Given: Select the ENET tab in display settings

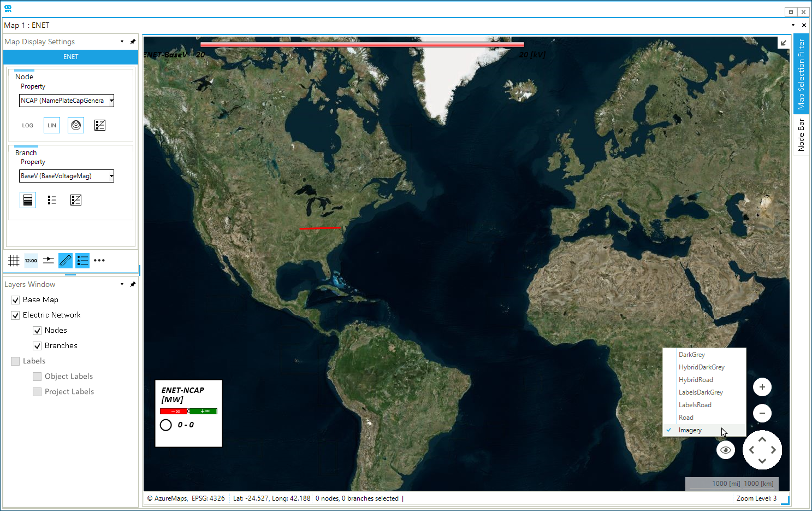Looking at the screenshot, I should (x=70, y=57).
